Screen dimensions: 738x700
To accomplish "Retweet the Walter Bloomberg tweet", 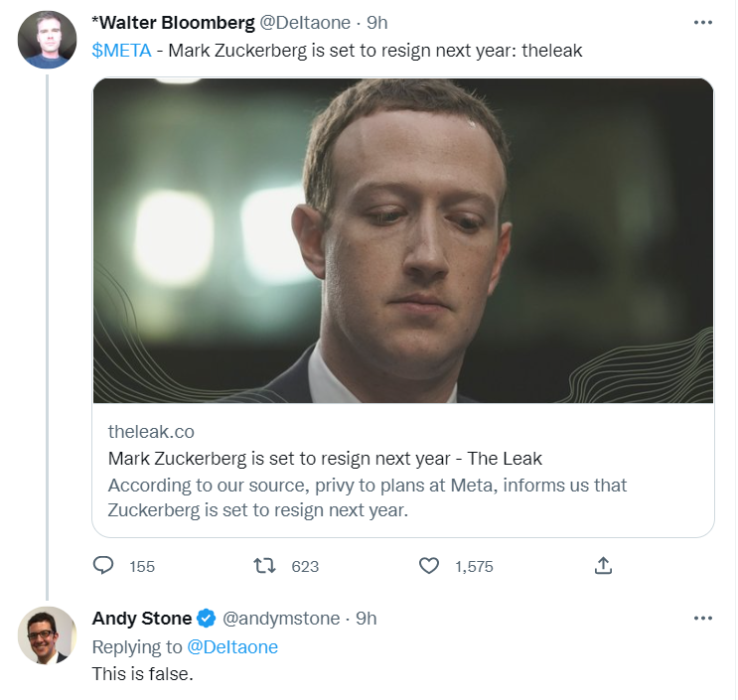I will click(x=265, y=566).
